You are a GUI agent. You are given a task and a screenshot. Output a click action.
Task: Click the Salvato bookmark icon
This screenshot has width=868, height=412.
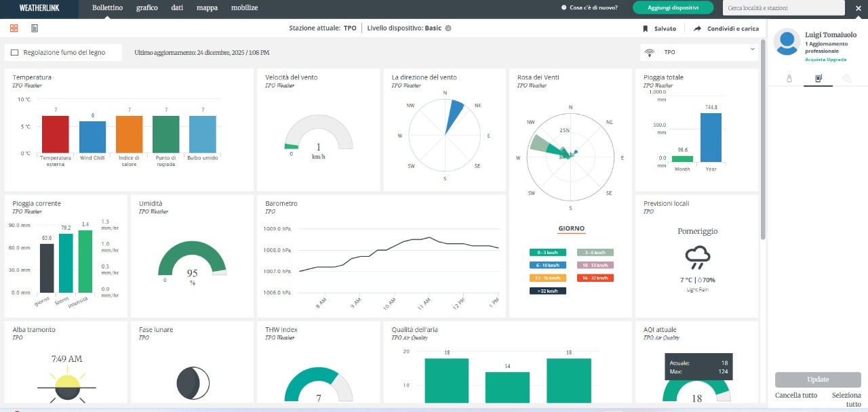pos(646,29)
